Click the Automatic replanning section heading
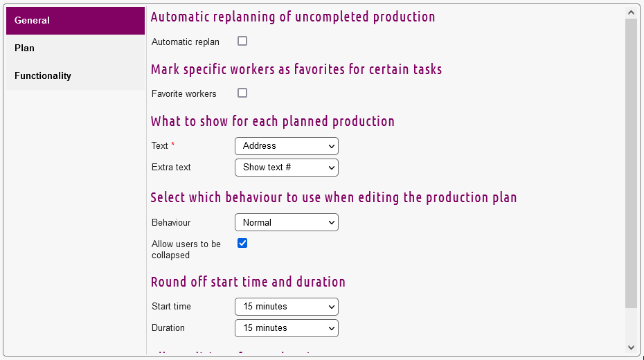 (293, 17)
